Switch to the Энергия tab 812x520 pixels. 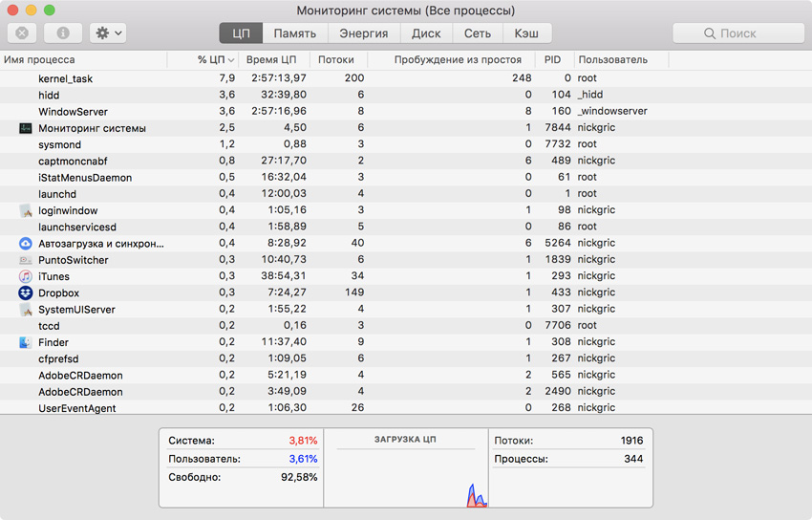(363, 33)
